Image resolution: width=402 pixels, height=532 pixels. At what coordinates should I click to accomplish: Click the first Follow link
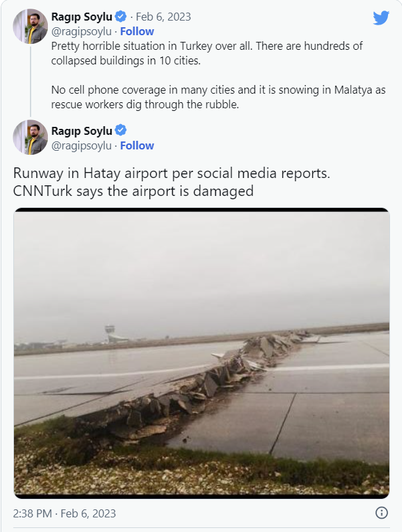tap(137, 31)
